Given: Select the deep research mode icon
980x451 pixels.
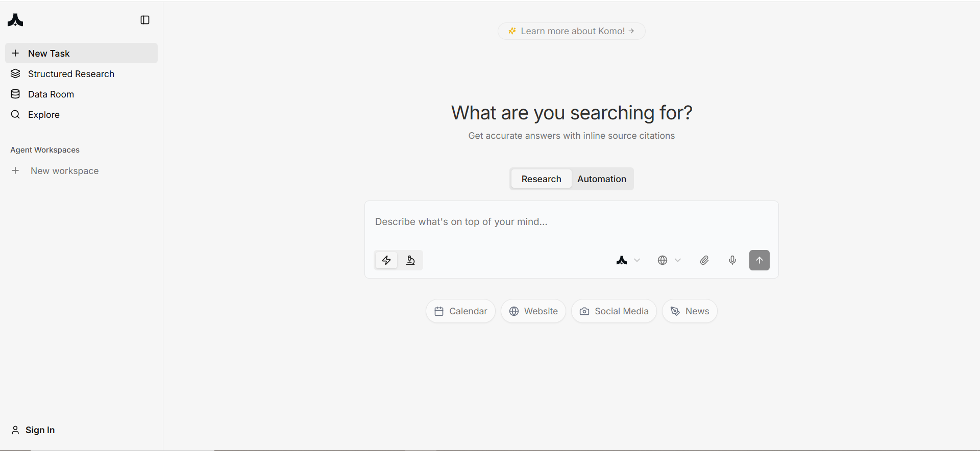Looking at the screenshot, I should 410,260.
